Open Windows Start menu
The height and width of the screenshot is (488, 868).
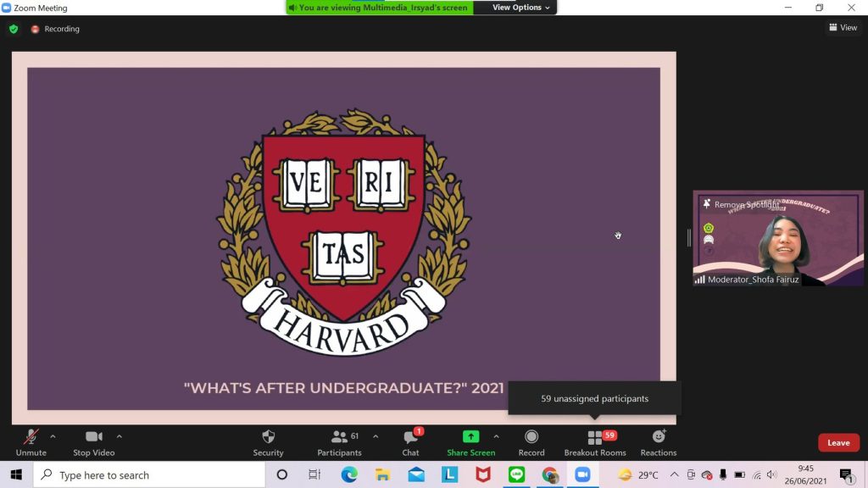[x=16, y=474]
